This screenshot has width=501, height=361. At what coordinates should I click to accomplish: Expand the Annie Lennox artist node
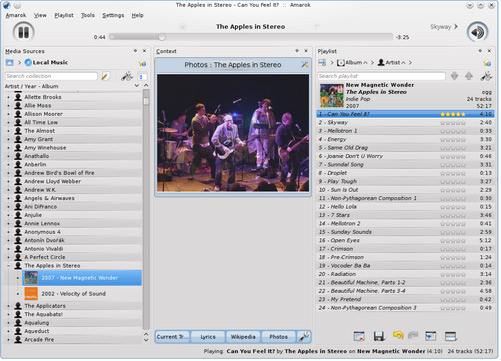click(x=9, y=223)
